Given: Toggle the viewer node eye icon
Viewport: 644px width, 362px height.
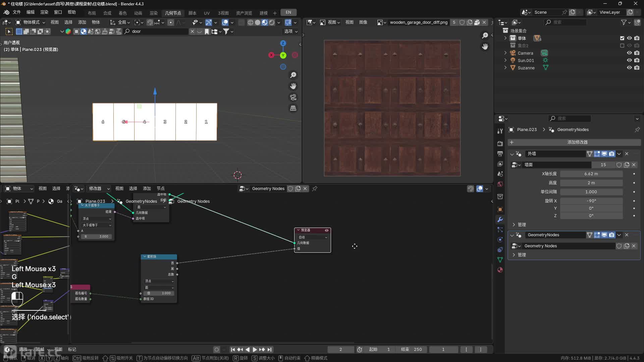Looking at the screenshot, I should pos(326,230).
